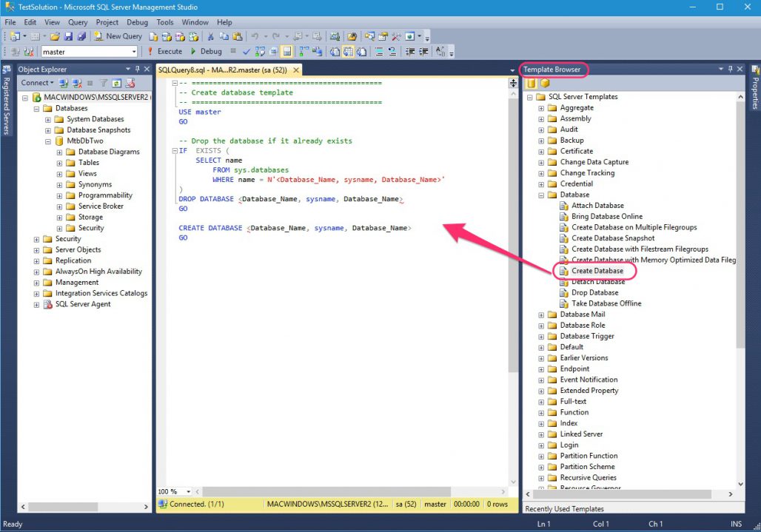
Task: Click the Decrease Indent icon
Action: tap(410, 51)
